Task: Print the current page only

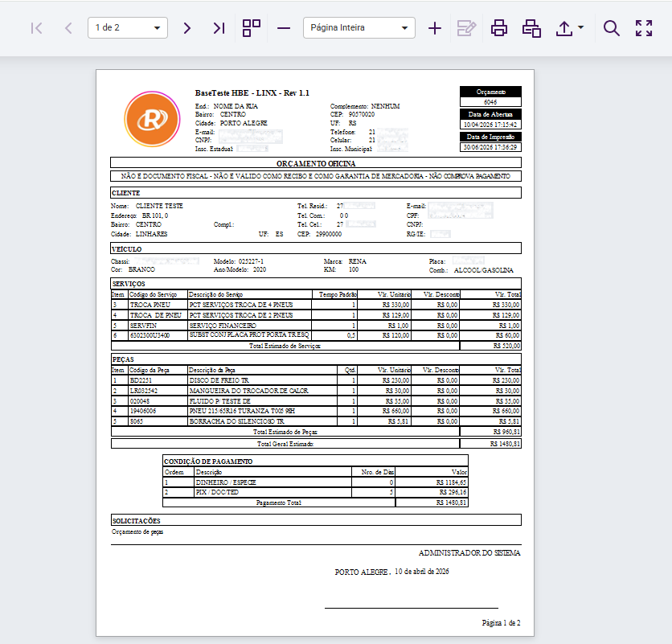Action: 531,28
